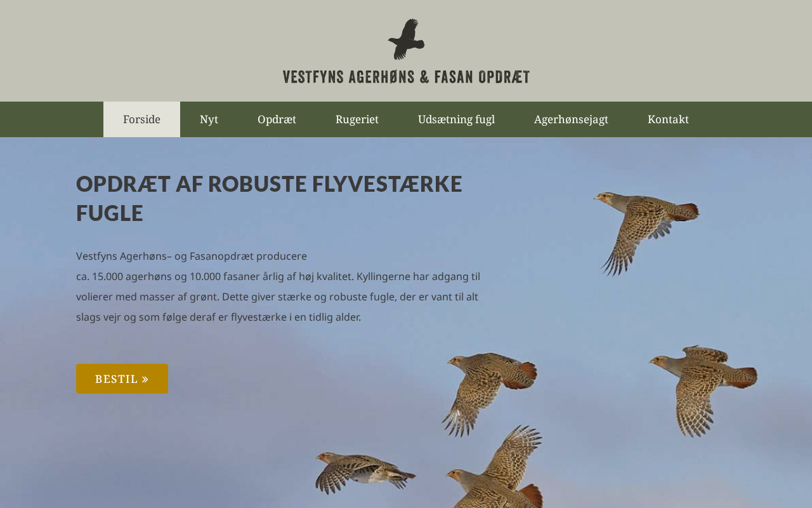Viewport: 812px width, 508px height.
Task: Navigate to Agerhønsejagt
Action: (571, 119)
